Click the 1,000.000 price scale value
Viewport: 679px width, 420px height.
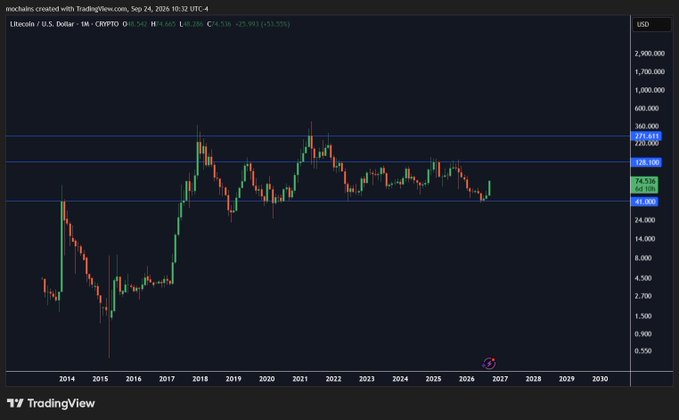click(x=650, y=90)
